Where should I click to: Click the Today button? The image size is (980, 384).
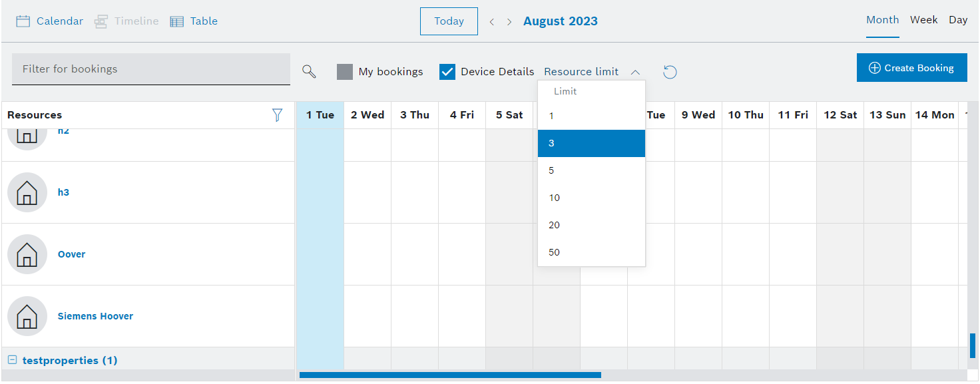pos(449,21)
